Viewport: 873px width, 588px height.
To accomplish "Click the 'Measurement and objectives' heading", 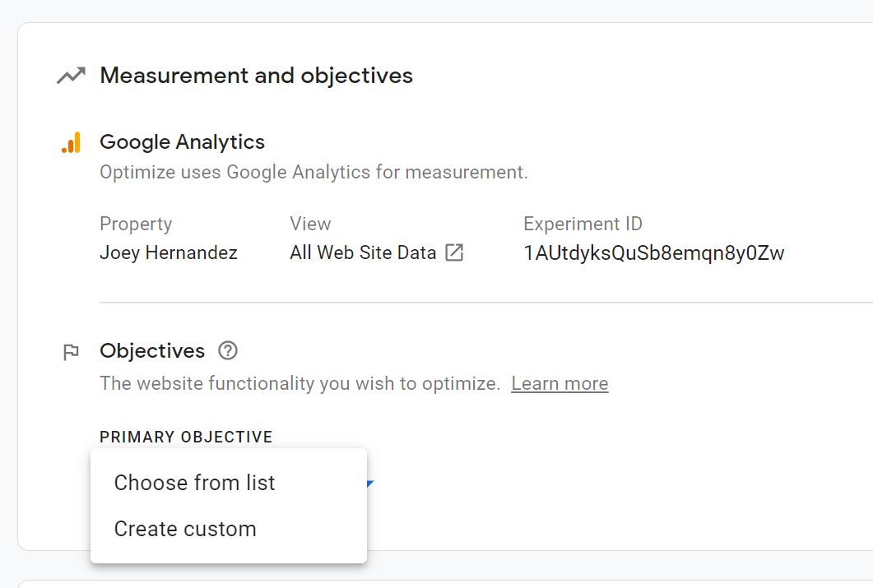I will click(256, 76).
